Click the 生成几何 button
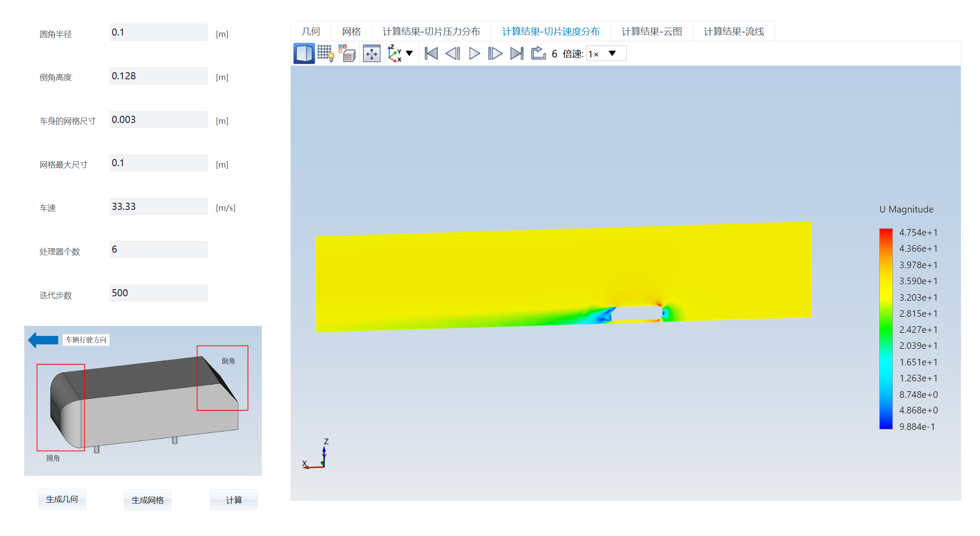 point(62,499)
